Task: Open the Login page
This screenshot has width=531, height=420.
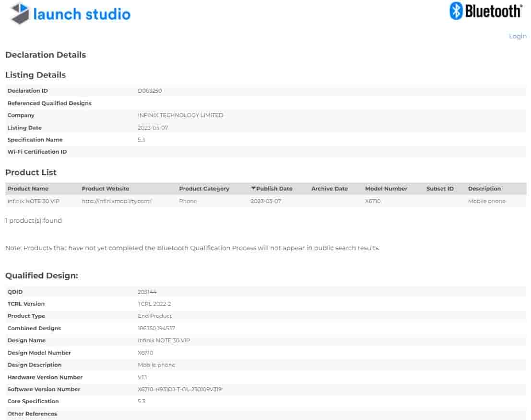Action: click(517, 36)
